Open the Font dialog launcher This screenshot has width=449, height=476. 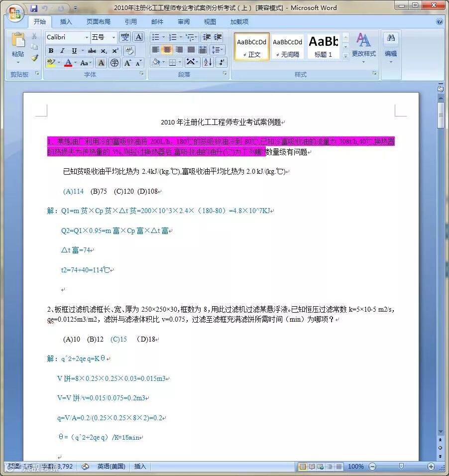142,74
